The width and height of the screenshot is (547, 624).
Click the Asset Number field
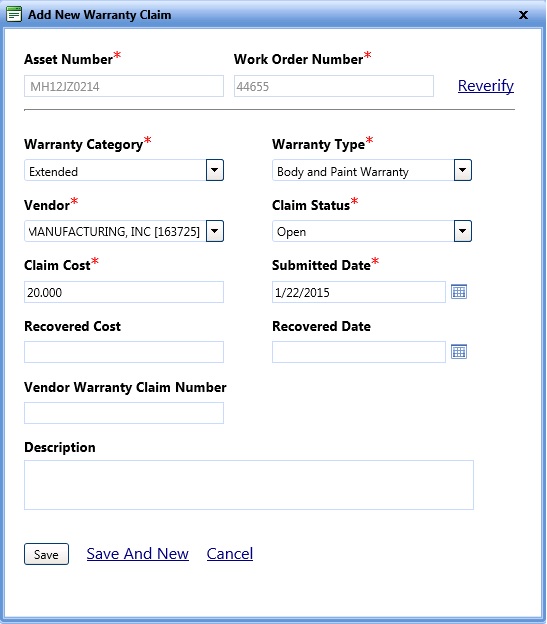point(124,86)
